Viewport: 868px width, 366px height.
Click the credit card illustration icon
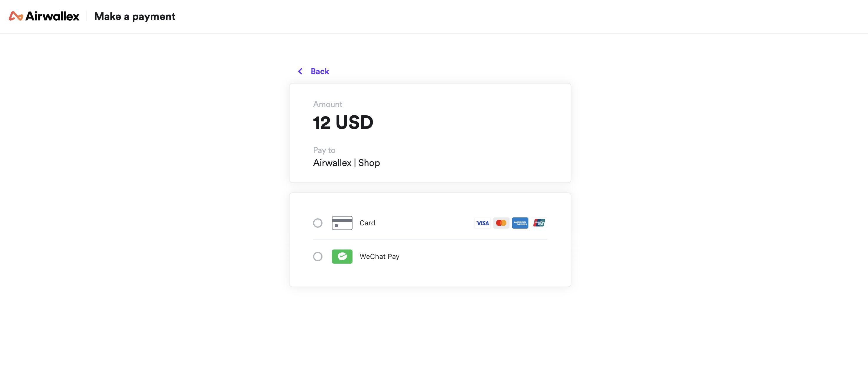coord(342,223)
